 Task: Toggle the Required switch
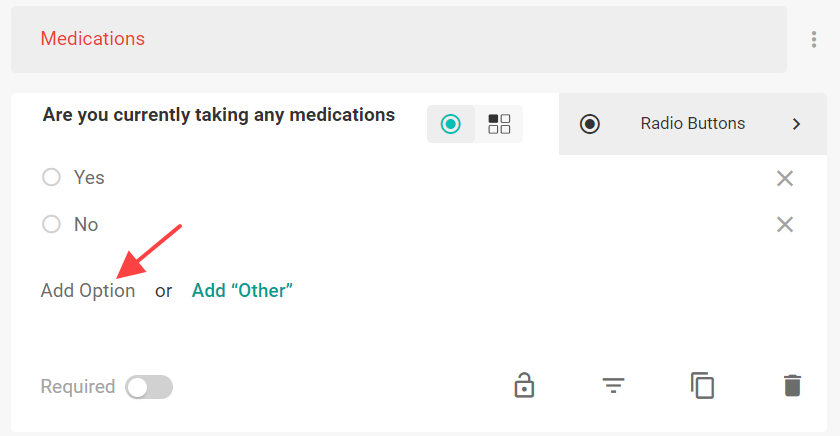tap(149, 387)
